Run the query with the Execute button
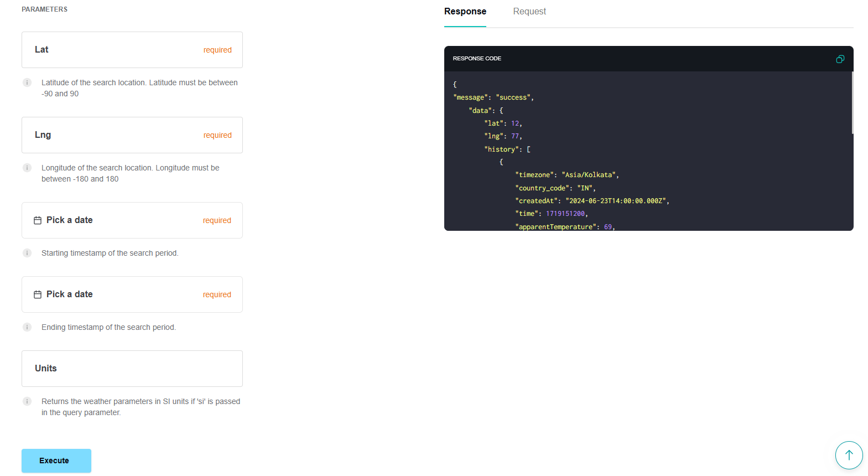The image size is (868, 476). pos(56,461)
